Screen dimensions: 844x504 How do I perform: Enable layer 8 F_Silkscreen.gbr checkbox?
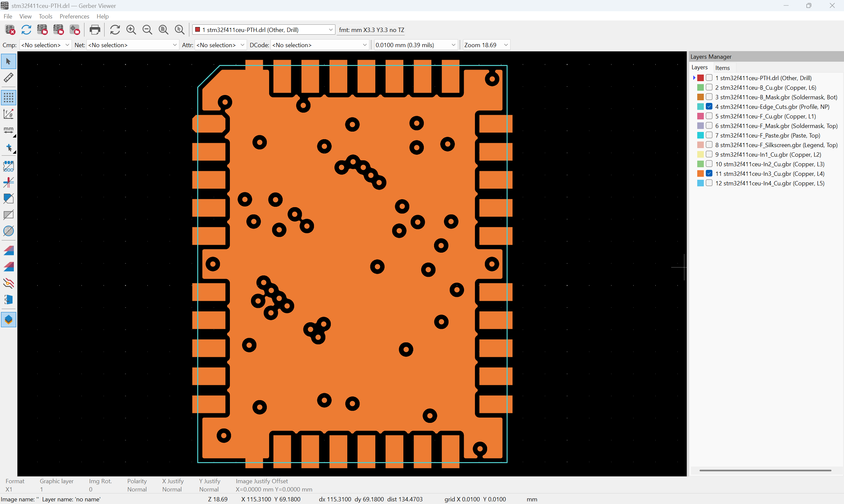point(709,145)
